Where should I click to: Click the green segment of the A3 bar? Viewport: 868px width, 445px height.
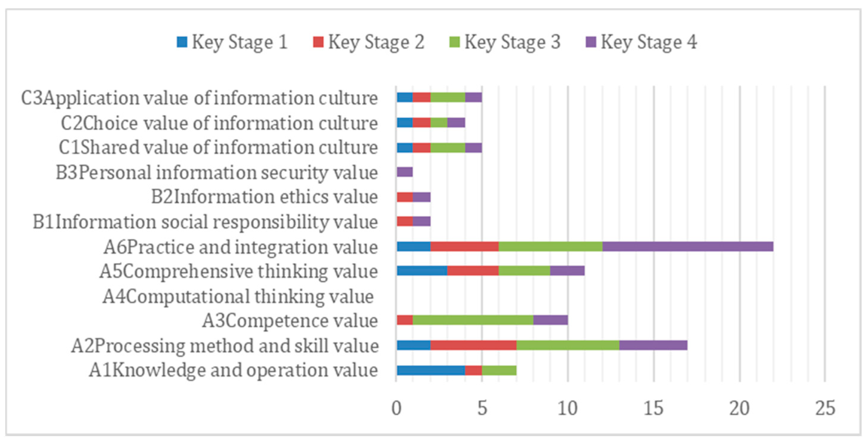[473, 320]
